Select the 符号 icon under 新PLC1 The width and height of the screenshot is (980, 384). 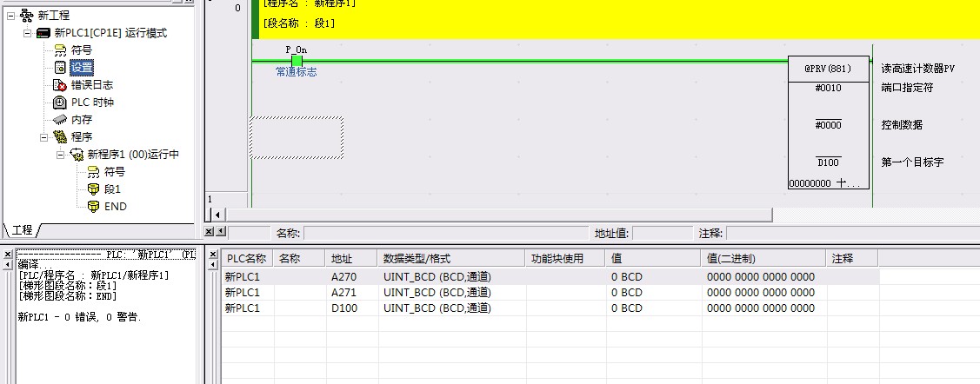60,50
